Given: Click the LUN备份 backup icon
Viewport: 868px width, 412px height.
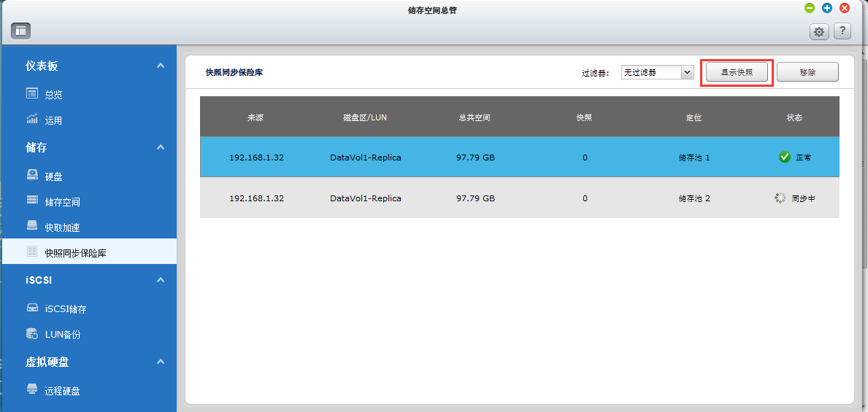Looking at the screenshot, I should 33,333.
